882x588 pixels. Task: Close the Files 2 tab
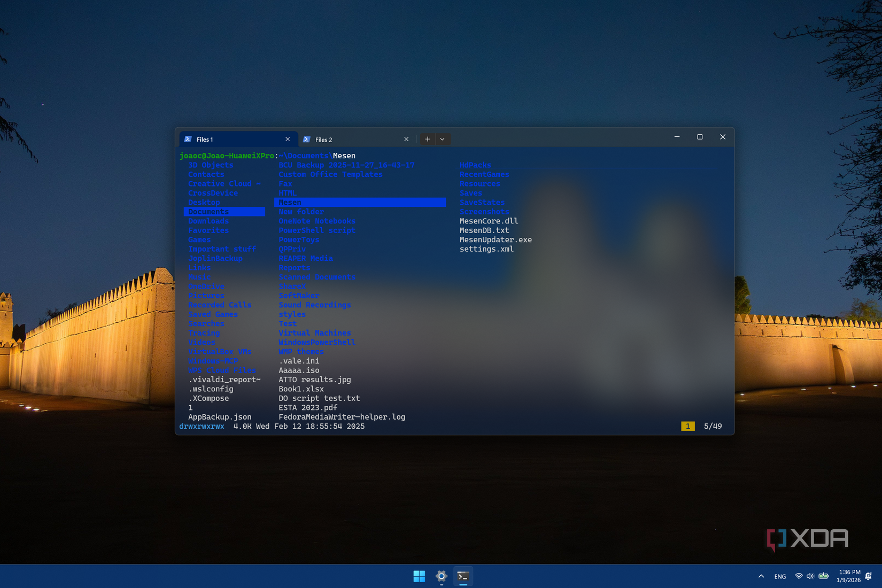click(406, 139)
